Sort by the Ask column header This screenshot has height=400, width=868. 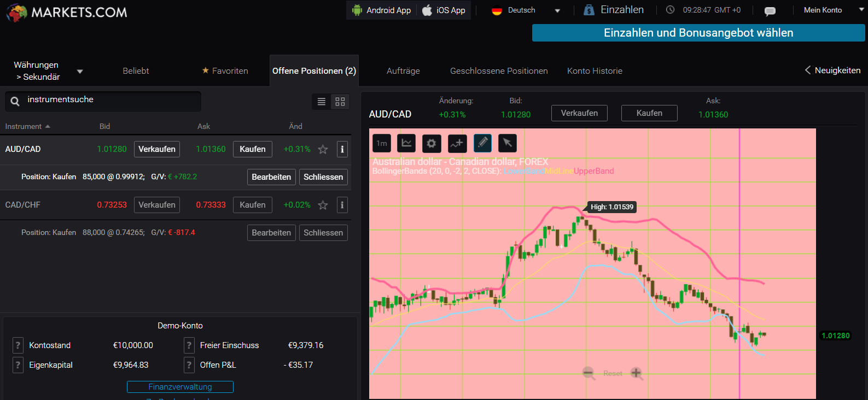(203, 126)
